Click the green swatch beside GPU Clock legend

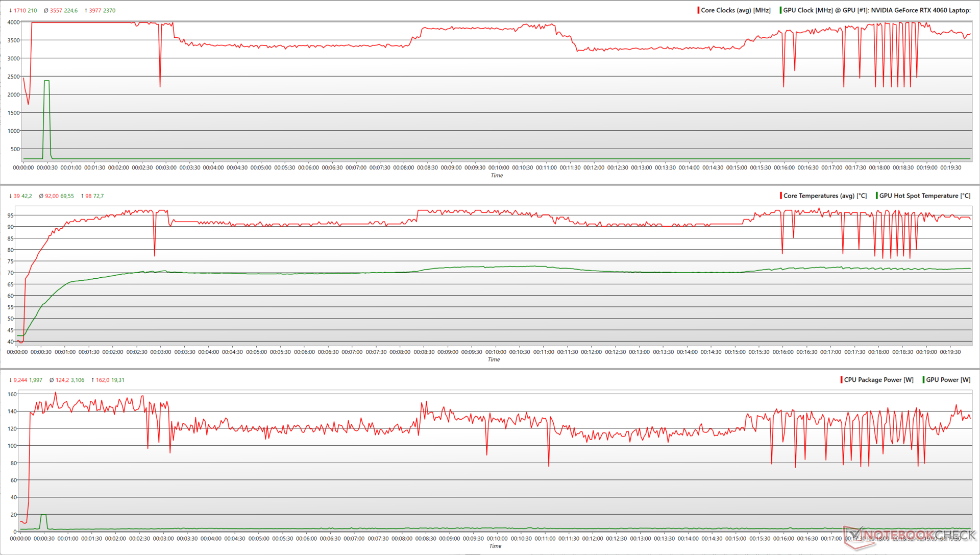point(780,10)
